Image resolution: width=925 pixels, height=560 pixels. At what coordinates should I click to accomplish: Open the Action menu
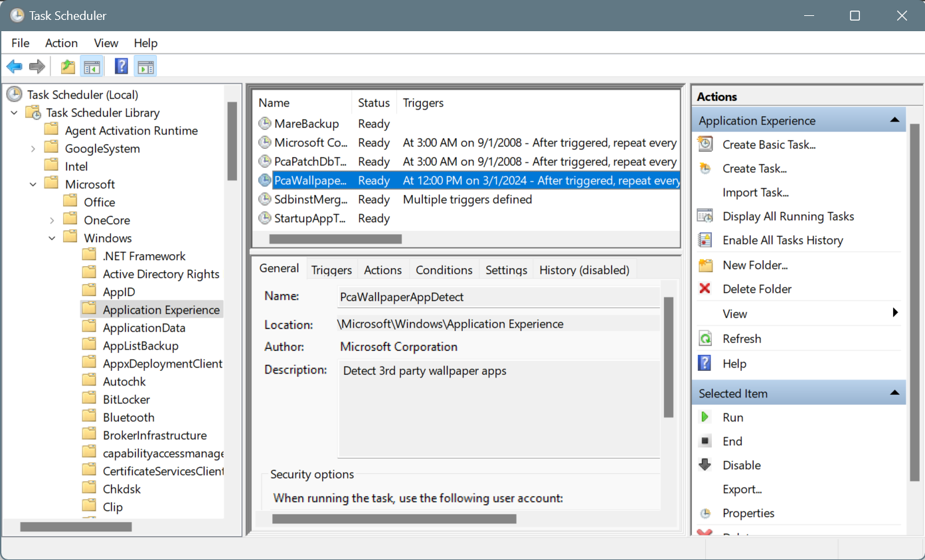tap(61, 42)
